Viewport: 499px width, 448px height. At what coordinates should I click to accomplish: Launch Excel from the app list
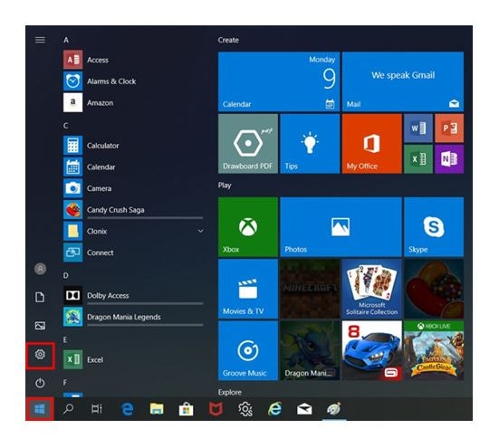click(133, 359)
